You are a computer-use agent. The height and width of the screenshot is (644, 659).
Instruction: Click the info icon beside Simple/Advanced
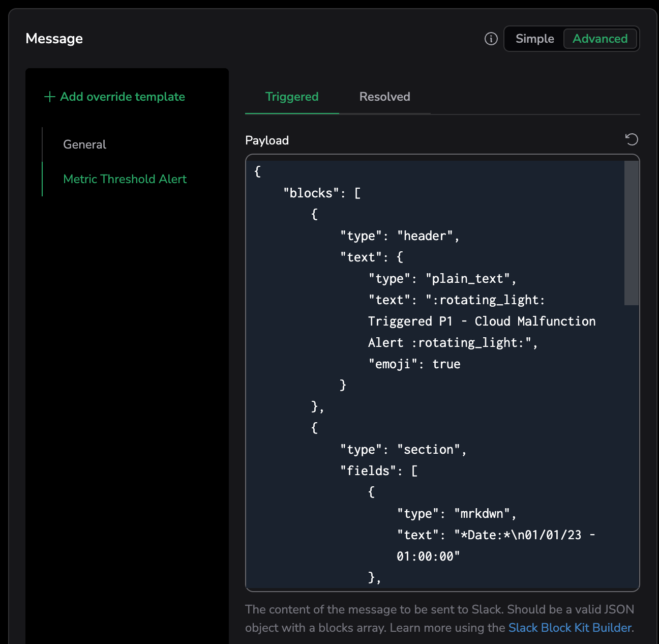coord(491,39)
